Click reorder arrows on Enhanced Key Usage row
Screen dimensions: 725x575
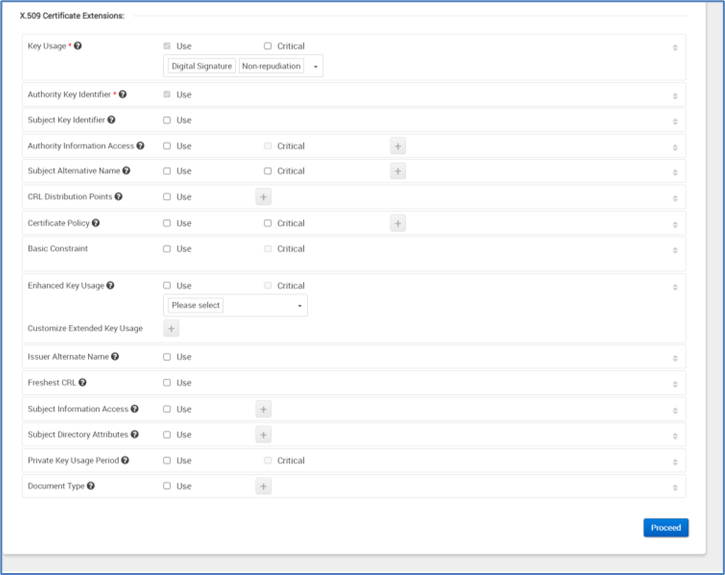675,287
